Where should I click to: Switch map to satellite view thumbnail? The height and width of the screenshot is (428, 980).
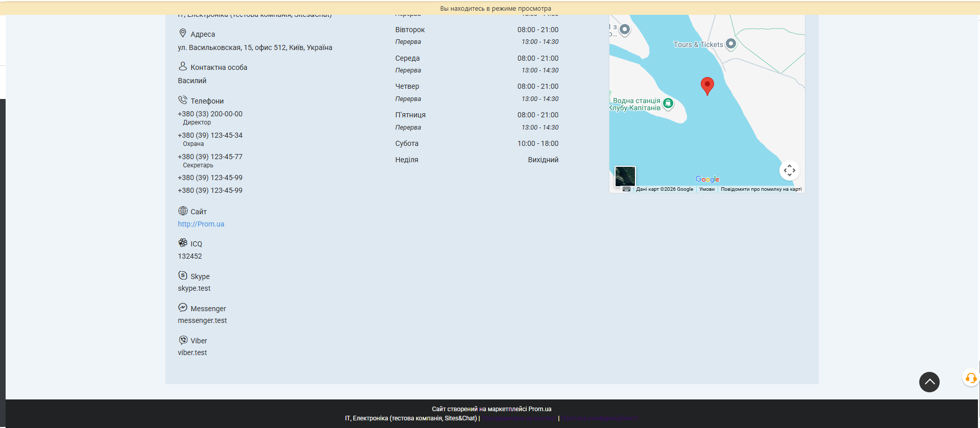(625, 176)
